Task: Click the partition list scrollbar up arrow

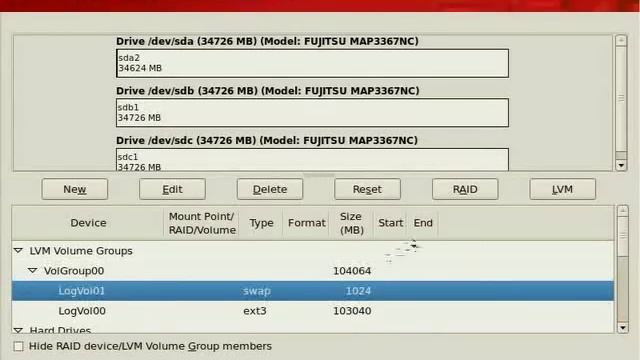Action: tap(622, 211)
